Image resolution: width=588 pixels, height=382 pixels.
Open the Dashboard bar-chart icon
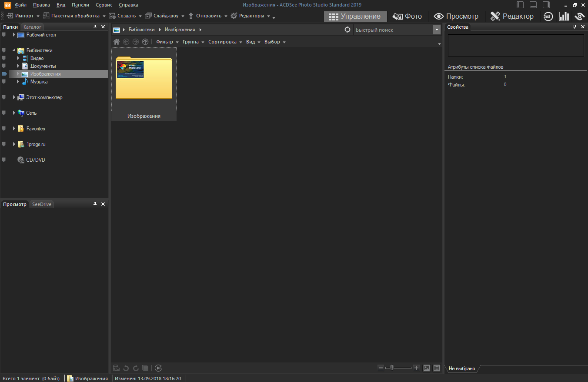(x=564, y=17)
